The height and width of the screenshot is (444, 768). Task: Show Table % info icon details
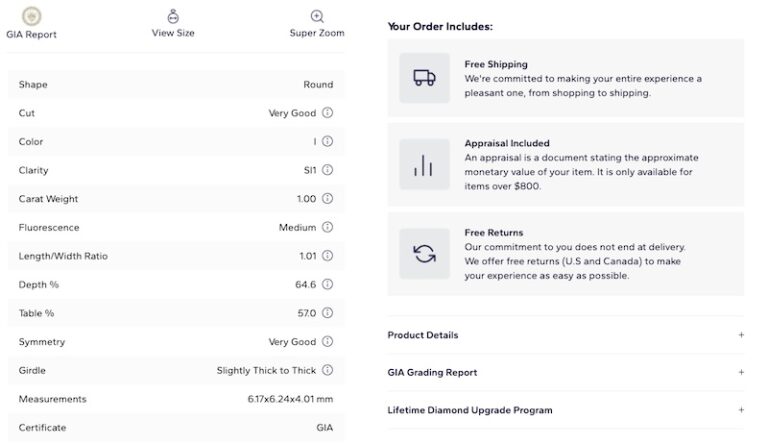click(x=327, y=313)
